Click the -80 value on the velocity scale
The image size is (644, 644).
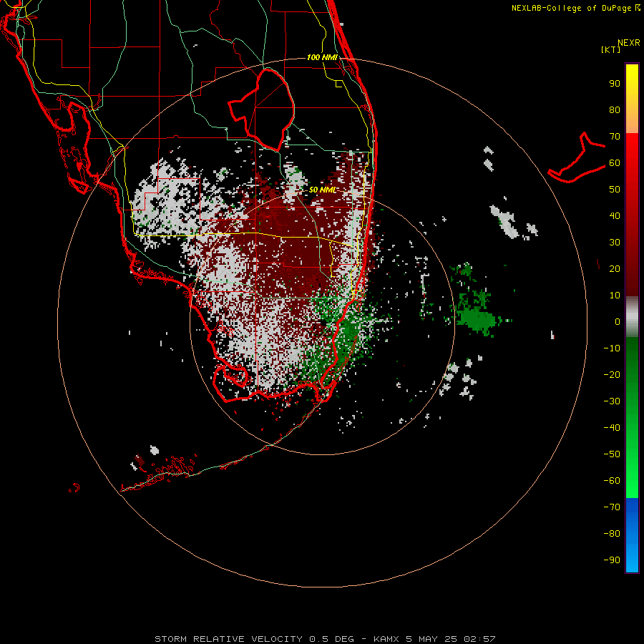click(x=612, y=534)
